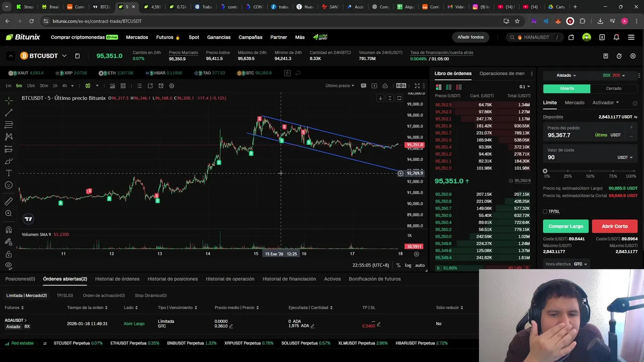Viewport: 644px width, 362px height.
Task: Select the 5m timeframe
Action: coord(19,86)
